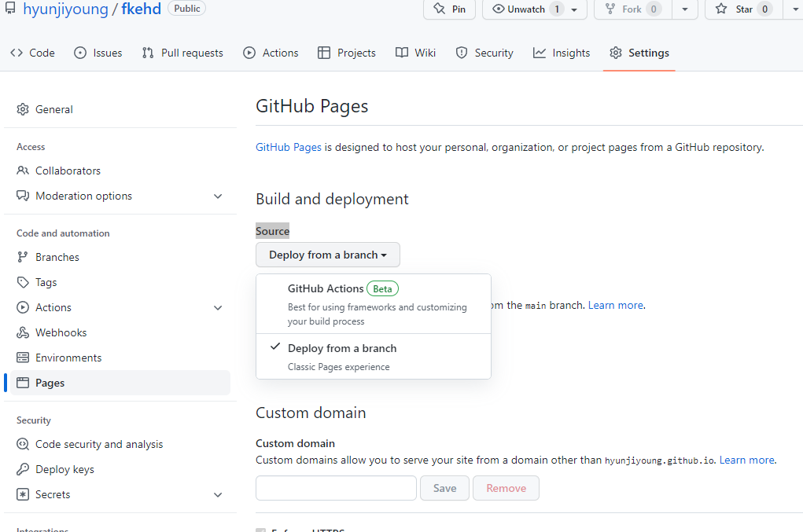Click into the Custom domain text field
Viewport: 803px width, 532px height.
pos(336,488)
